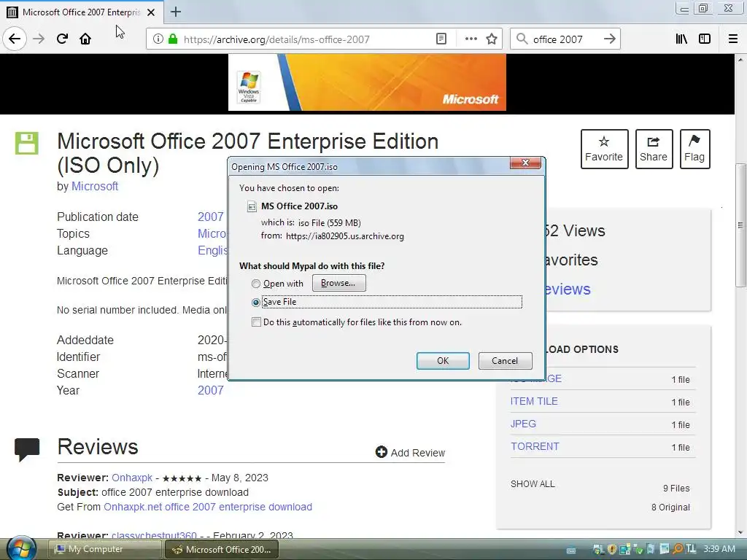Open the hamburger application menu
The width and height of the screenshot is (747, 560).
point(733,39)
